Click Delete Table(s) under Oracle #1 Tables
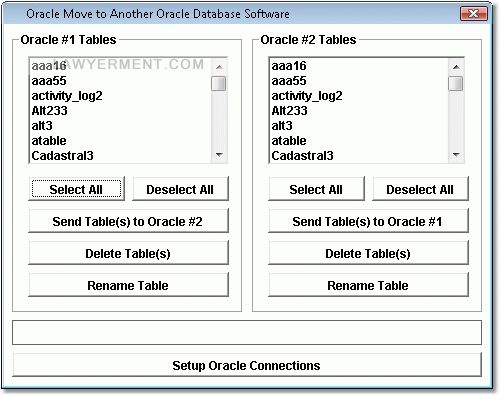The image size is (500, 396). pos(128,253)
